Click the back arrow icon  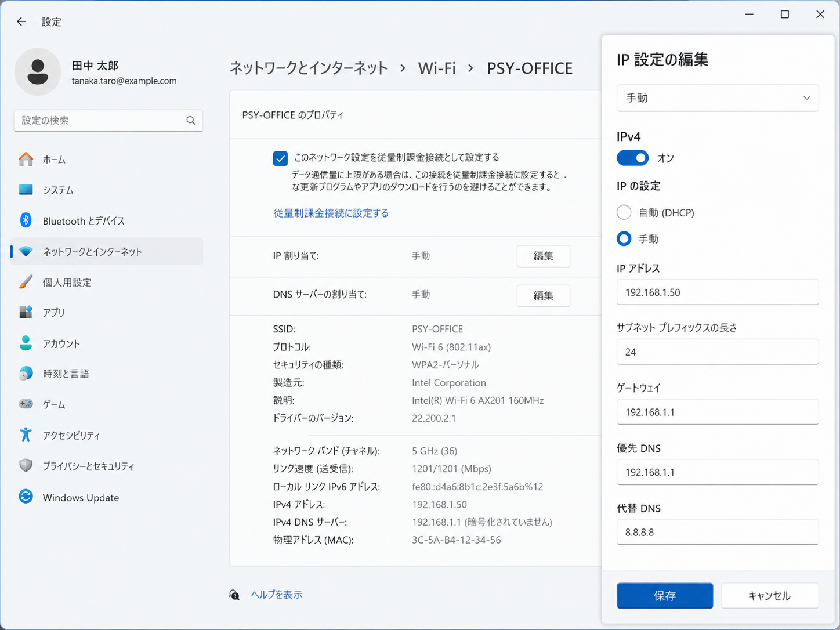pyautogui.click(x=21, y=21)
